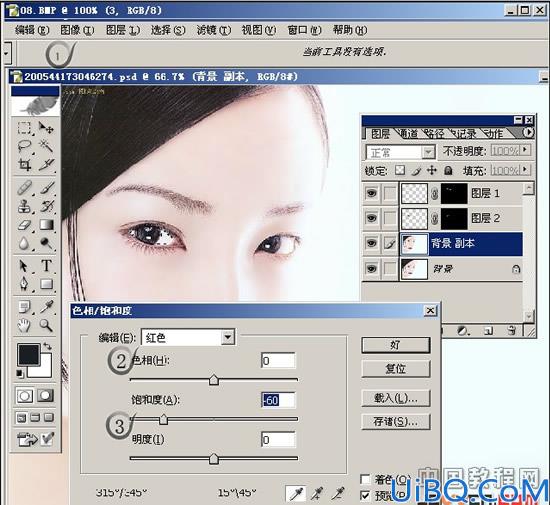Click the 复位 reset button
Viewport: 550px width, 505px height.
(x=395, y=369)
